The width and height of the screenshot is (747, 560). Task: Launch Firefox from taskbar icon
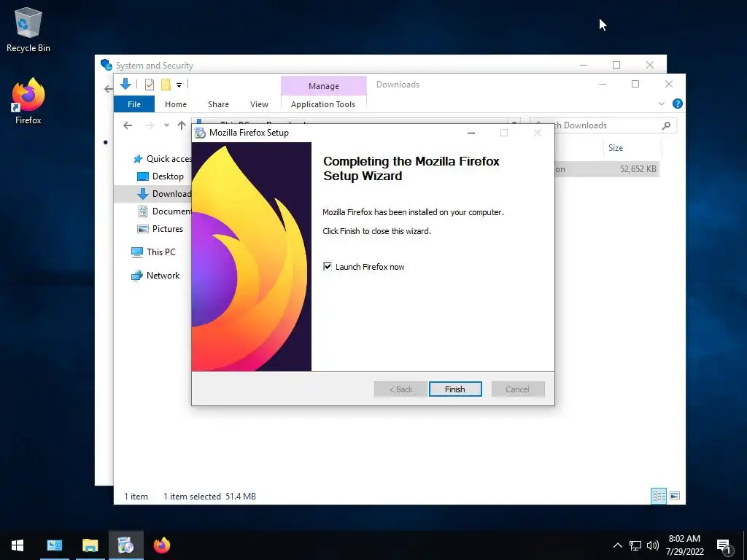161,545
